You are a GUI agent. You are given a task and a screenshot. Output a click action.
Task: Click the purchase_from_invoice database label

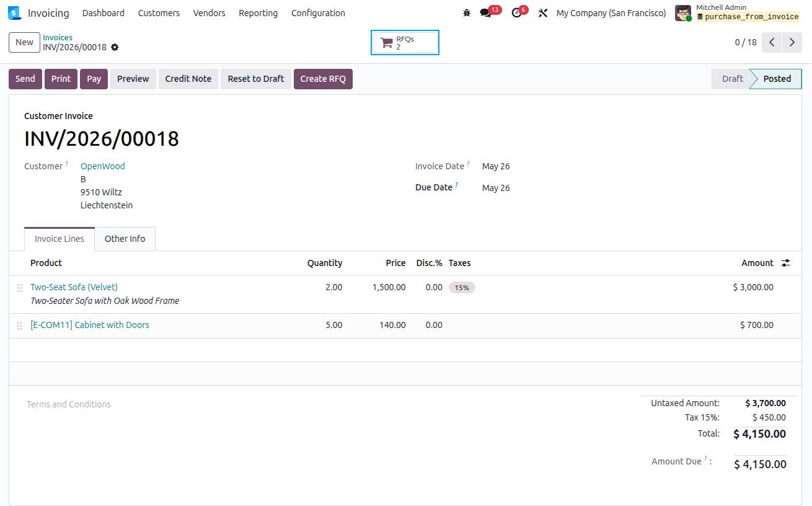748,17
